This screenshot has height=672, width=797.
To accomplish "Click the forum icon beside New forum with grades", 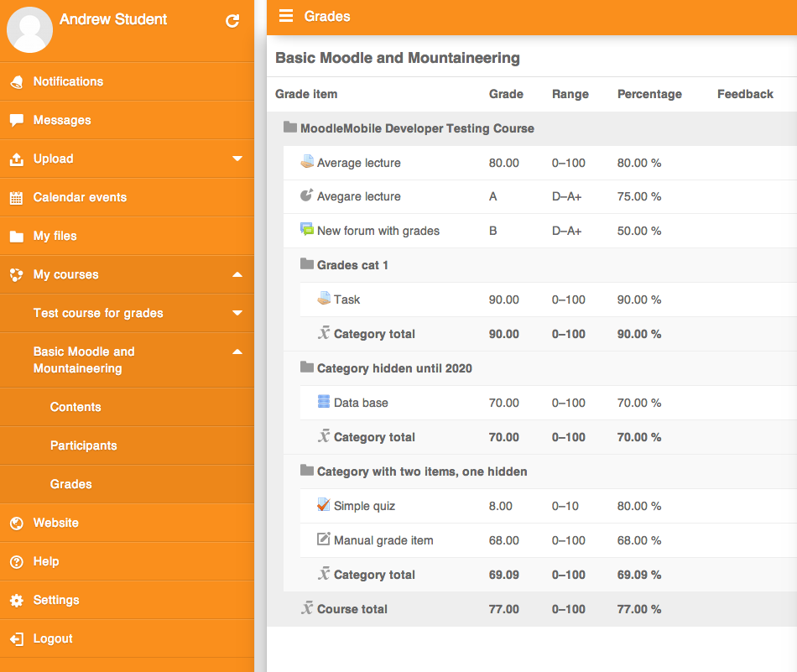I will pos(307,229).
